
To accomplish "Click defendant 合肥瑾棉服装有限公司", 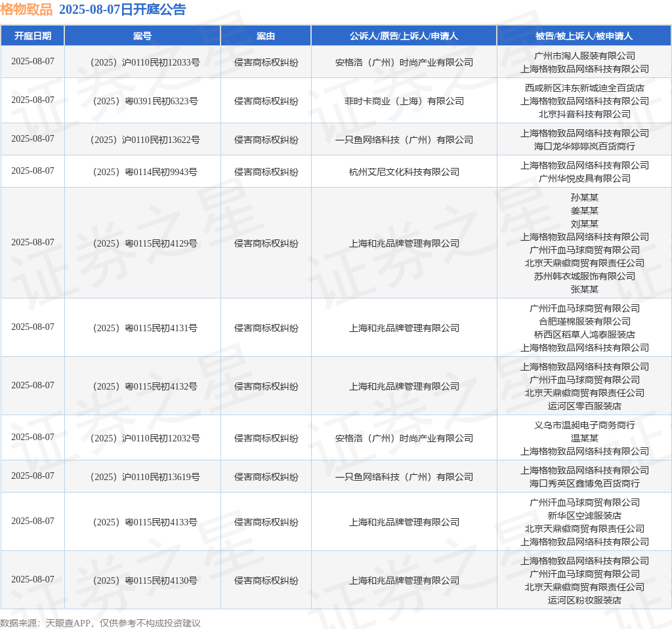I will 585,321.
